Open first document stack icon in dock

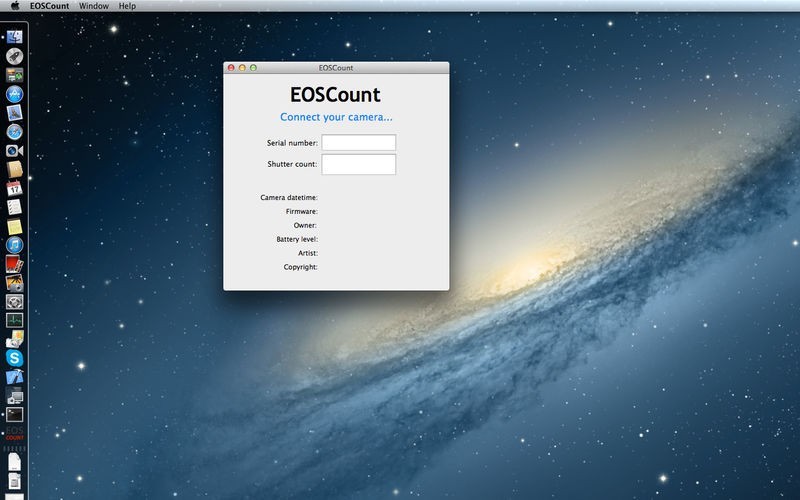pyautogui.click(x=14, y=462)
